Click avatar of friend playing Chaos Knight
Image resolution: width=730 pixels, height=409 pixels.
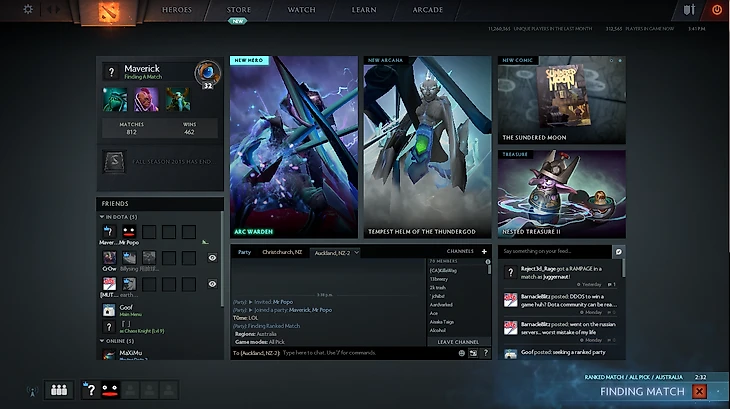[109, 327]
